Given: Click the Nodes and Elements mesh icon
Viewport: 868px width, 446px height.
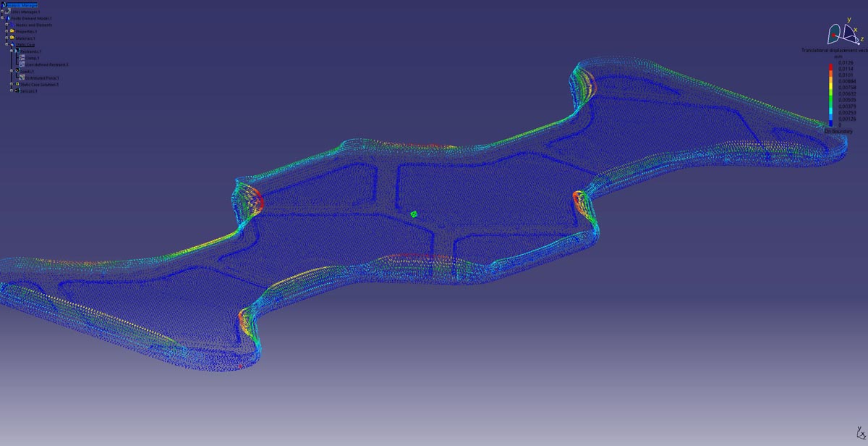Looking at the screenshot, I should [12, 25].
